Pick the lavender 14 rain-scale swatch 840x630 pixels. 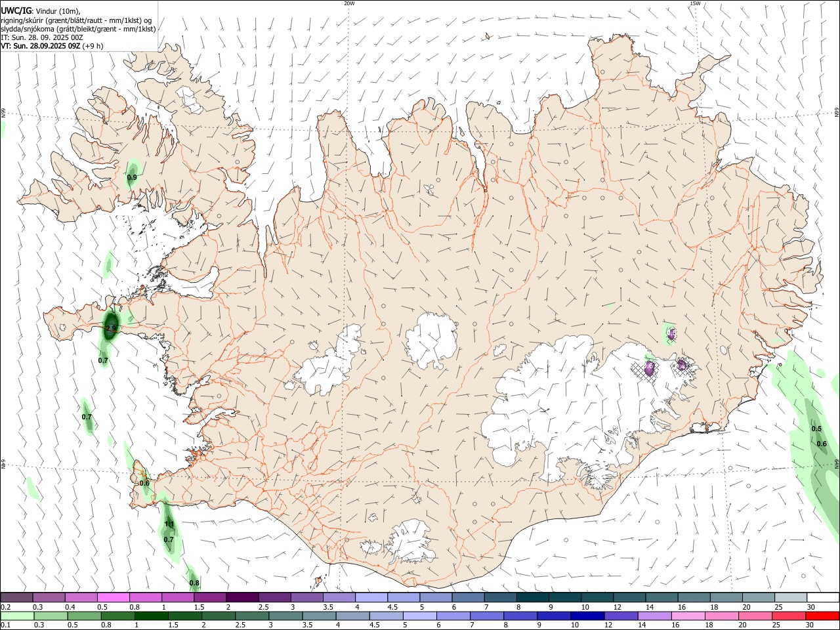(654, 616)
